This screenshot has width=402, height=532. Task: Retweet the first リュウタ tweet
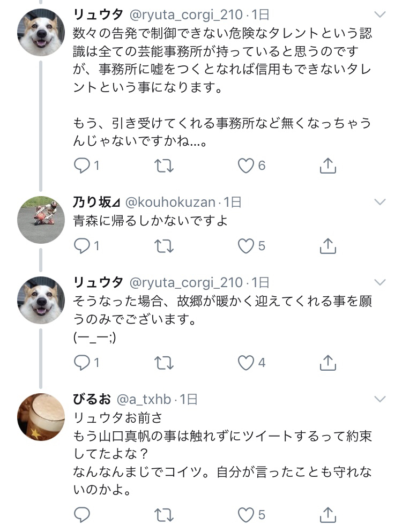tap(163, 166)
